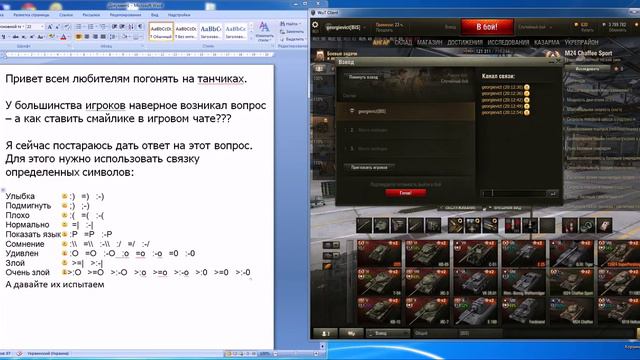Click turret module slot icon
Image resolution: width=640 pixels, height=360 pixels.
[x=381, y=225]
